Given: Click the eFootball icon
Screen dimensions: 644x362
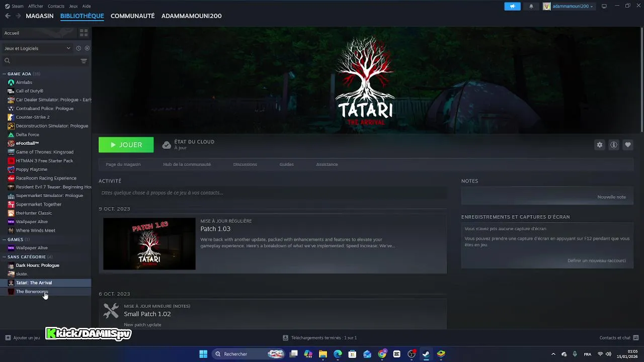Looking at the screenshot, I should tap(11, 143).
